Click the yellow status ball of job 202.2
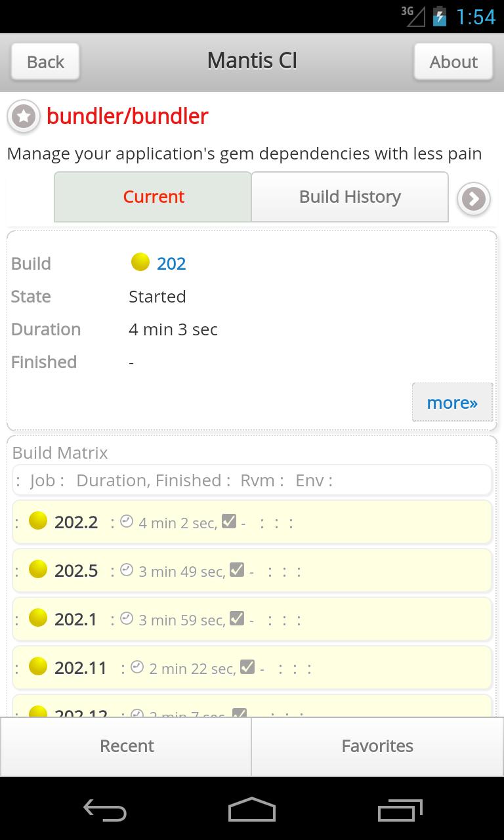Viewport: 504px width, 840px height. 38,521
